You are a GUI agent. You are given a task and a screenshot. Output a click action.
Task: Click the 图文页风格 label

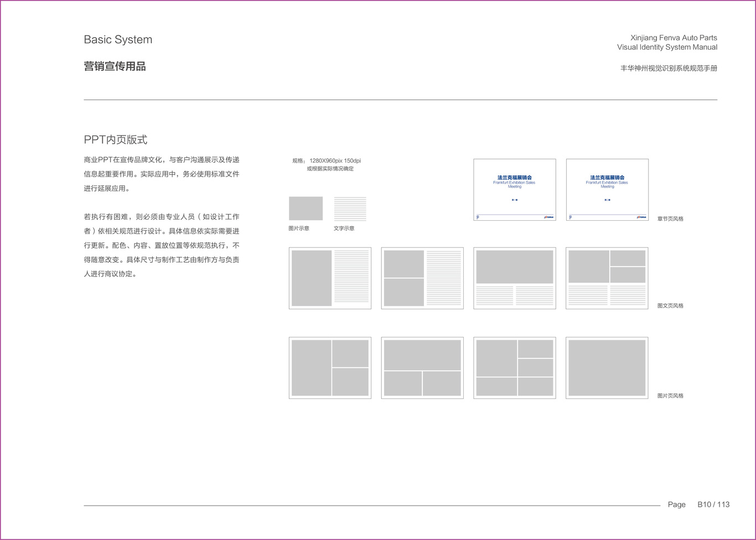[670, 305]
